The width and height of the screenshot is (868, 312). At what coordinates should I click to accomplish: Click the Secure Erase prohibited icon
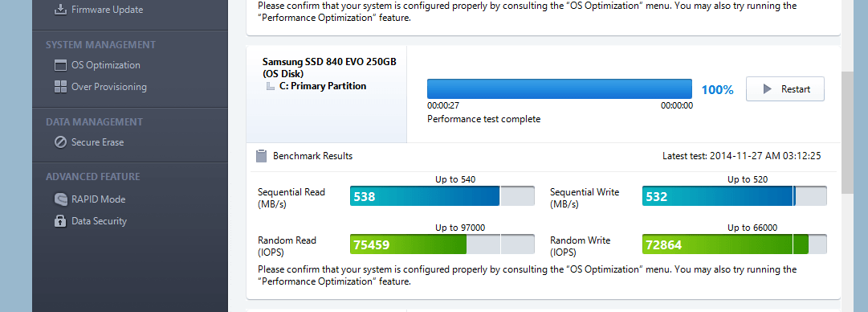[x=60, y=142]
